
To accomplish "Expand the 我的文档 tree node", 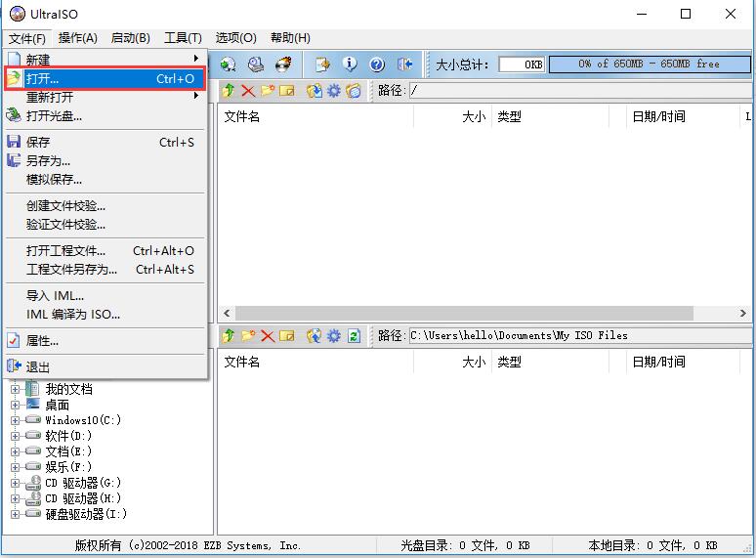I will tap(15, 389).
